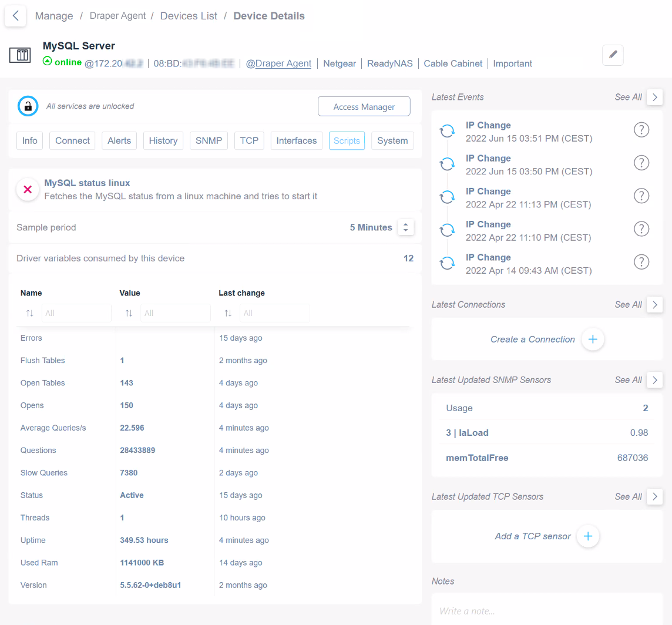Viewport: 672px width, 625px height.
Task: Click the refresh icon of Jun 15 03:51 PM event
Action: pyautogui.click(x=448, y=131)
